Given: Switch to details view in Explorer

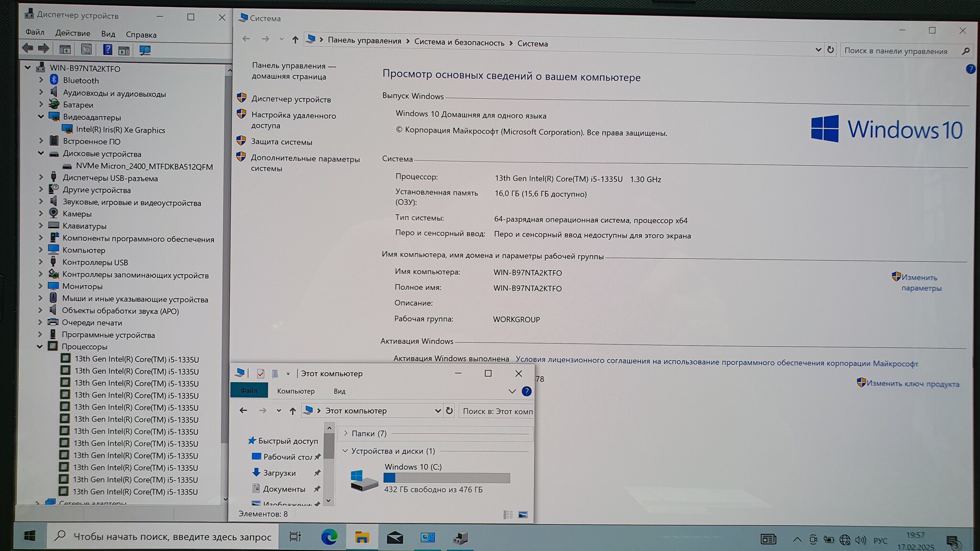Looking at the screenshot, I should tap(508, 515).
